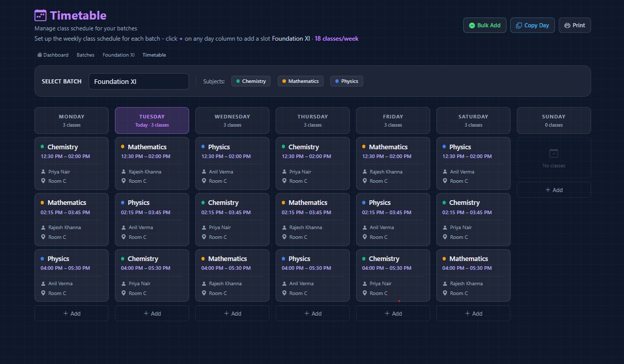This screenshot has width=624, height=364.
Task: Click the Dashboard home icon in breadcrumb
Action: tap(39, 55)
